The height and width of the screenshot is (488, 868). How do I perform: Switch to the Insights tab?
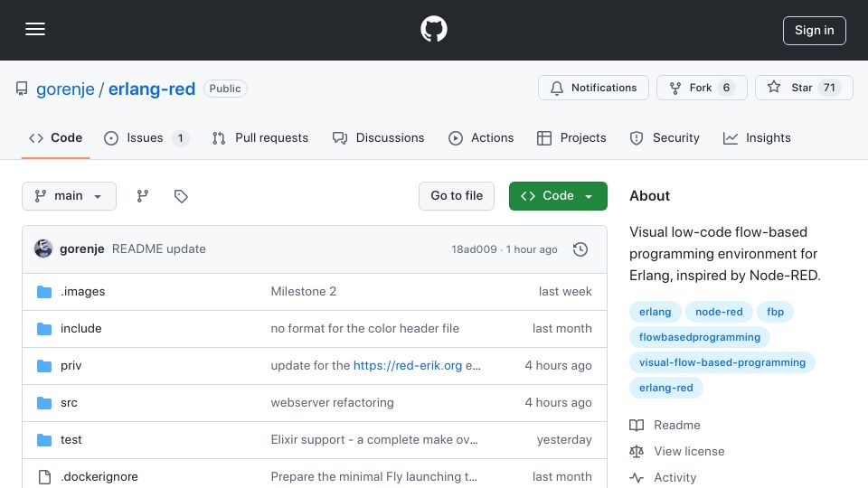[757, 137]
